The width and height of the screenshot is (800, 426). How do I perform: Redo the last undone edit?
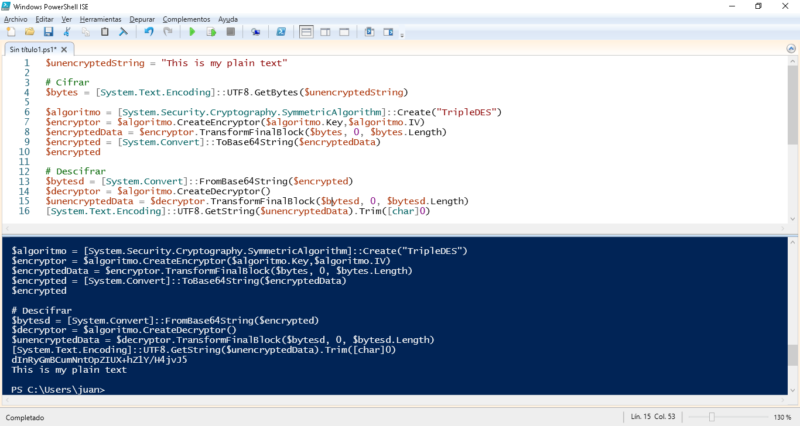167,32
